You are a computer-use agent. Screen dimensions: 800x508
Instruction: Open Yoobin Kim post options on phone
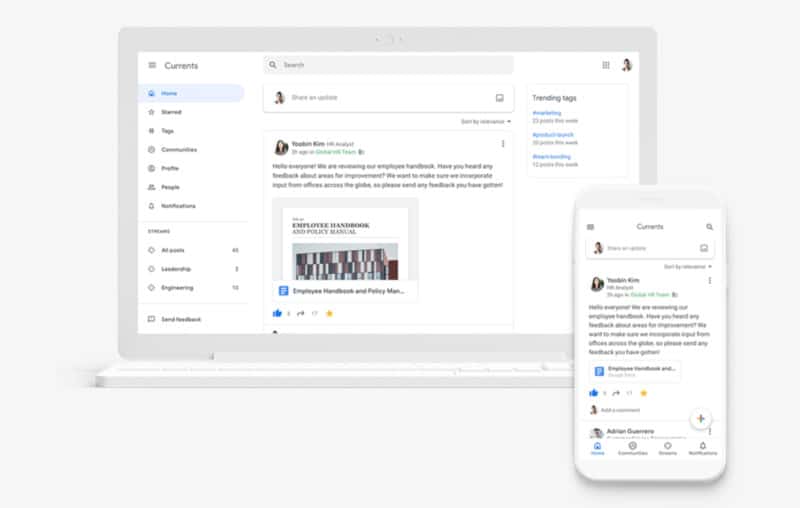click(710, 281)
